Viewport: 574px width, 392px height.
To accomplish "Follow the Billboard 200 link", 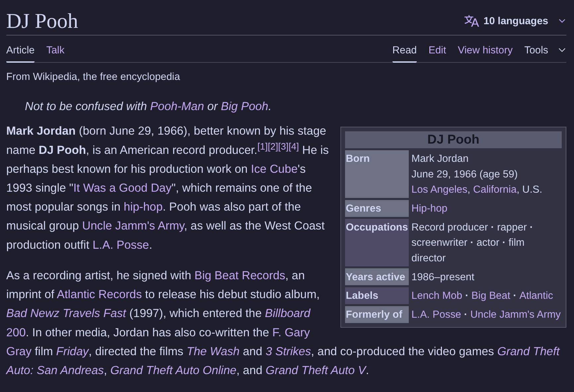I will click(288, 313).
